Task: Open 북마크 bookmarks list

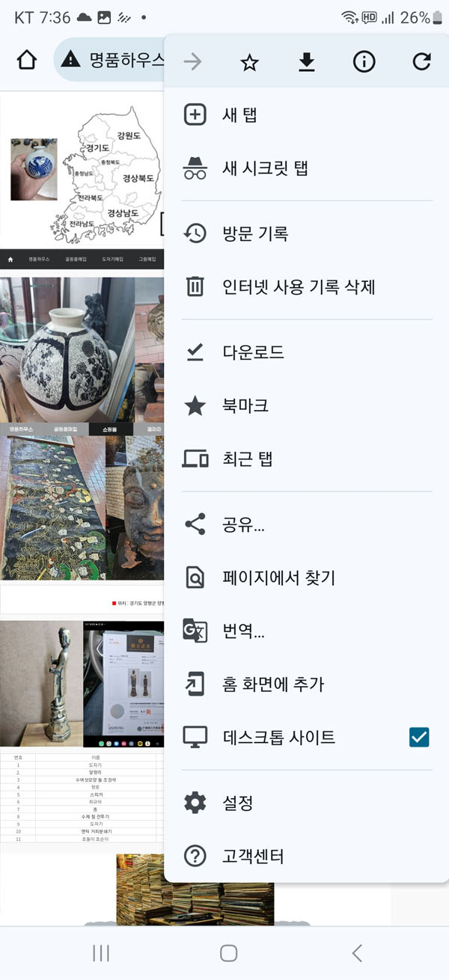Action: [x=307, y=405]
